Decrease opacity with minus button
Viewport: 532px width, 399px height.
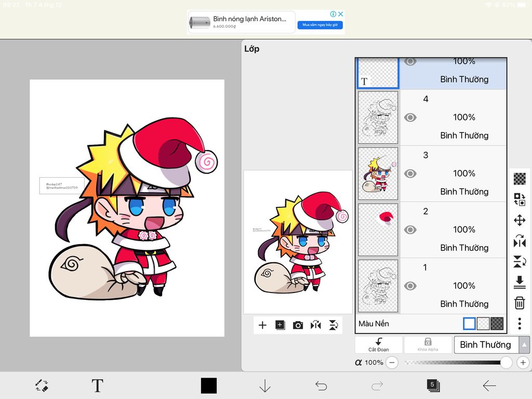coord(392,362)
